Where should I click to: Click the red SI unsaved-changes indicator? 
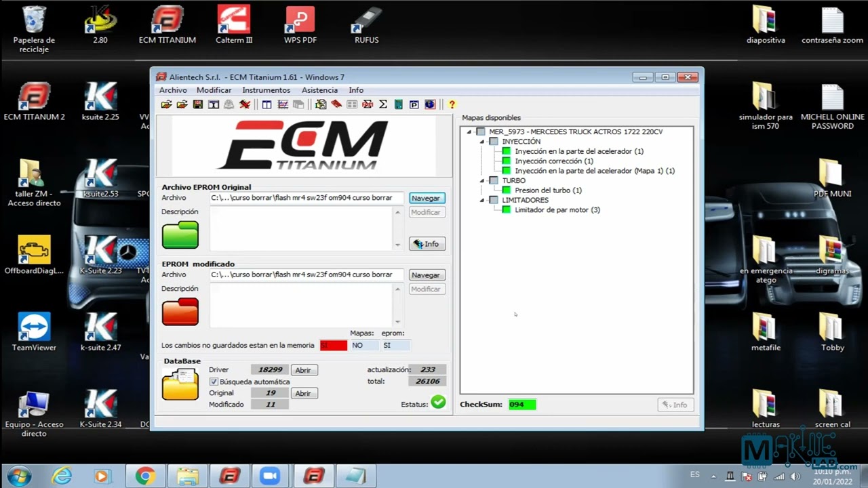333,346
